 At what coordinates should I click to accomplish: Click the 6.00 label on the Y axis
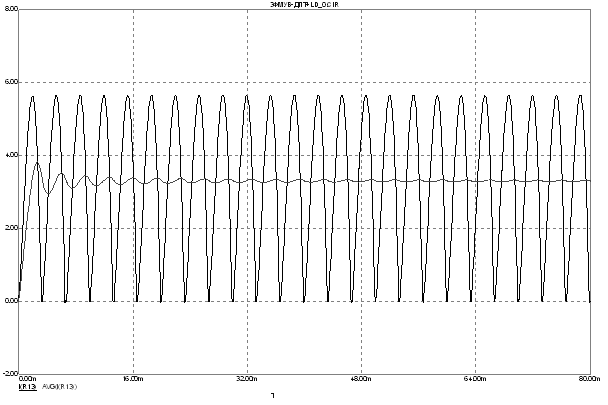[9, 81]
